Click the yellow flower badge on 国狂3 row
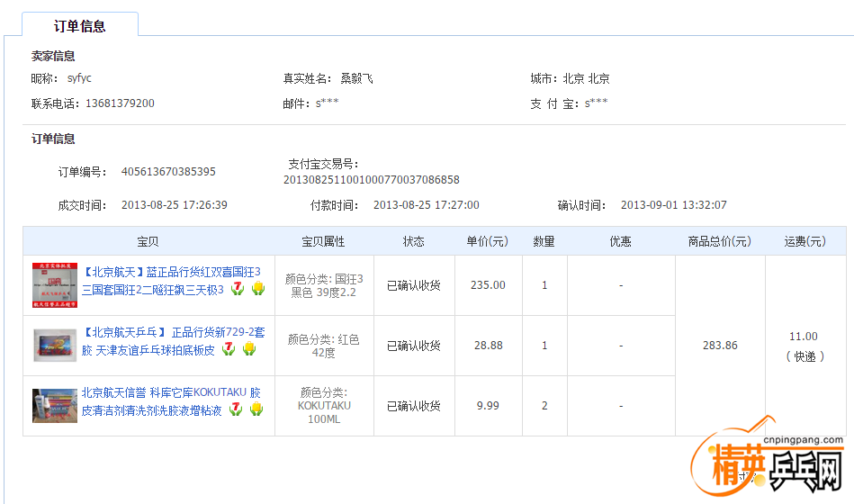Viewport: 854px width, 504px height. pyautogui.click(x=258, y=289)
